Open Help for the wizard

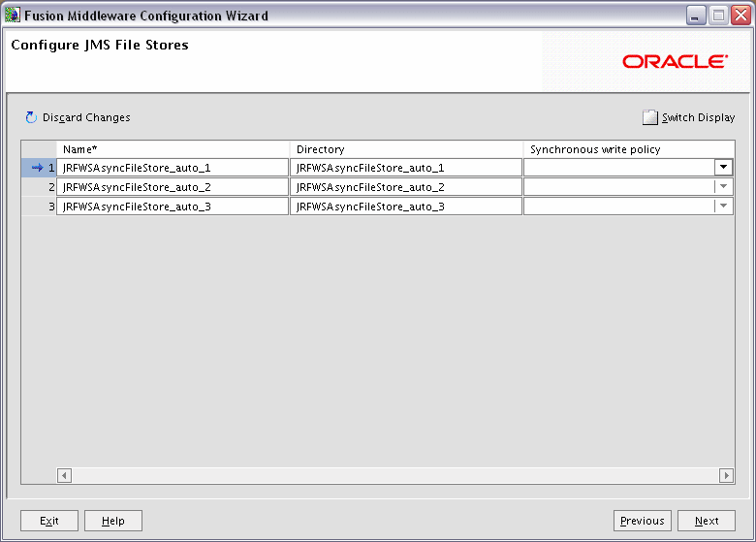tap(113, 521)
